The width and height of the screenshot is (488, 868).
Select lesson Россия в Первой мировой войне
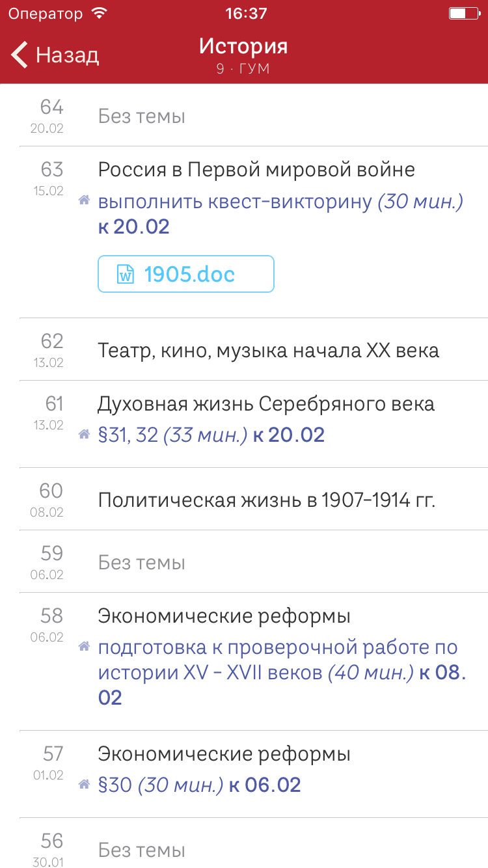tap(256, 170)
